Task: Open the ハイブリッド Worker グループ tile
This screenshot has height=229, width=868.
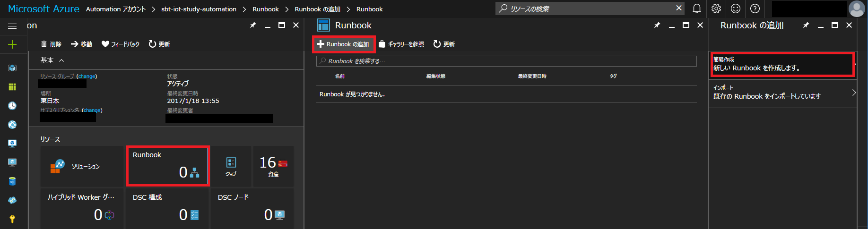Action: [82, 209]
